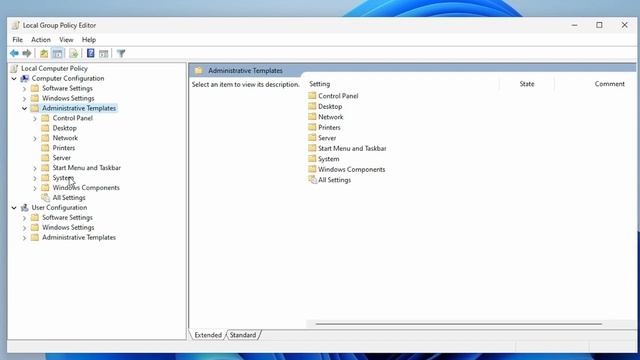The height and width of the screenshot is (360, 640).
Task: Click Network folder icon in right list
Action: click(312, 117)
